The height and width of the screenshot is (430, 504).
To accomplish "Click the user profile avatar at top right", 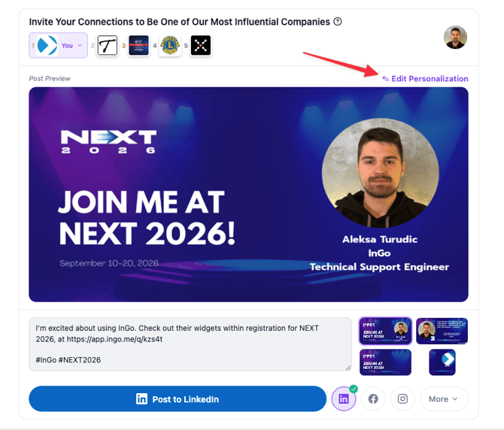I will point(455,38).
